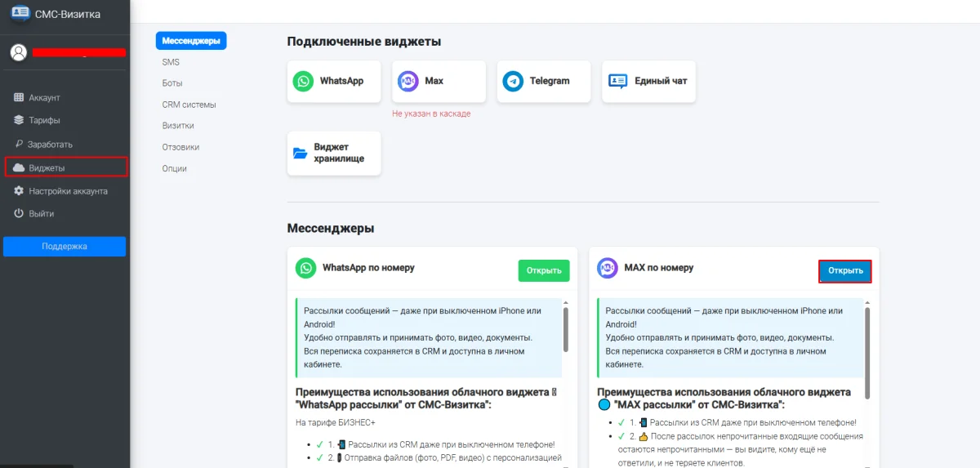Screen dimensions: 980x468
Task: Click the 'На тарифе БИЗНЕС+' text
Action: point(336,422)
